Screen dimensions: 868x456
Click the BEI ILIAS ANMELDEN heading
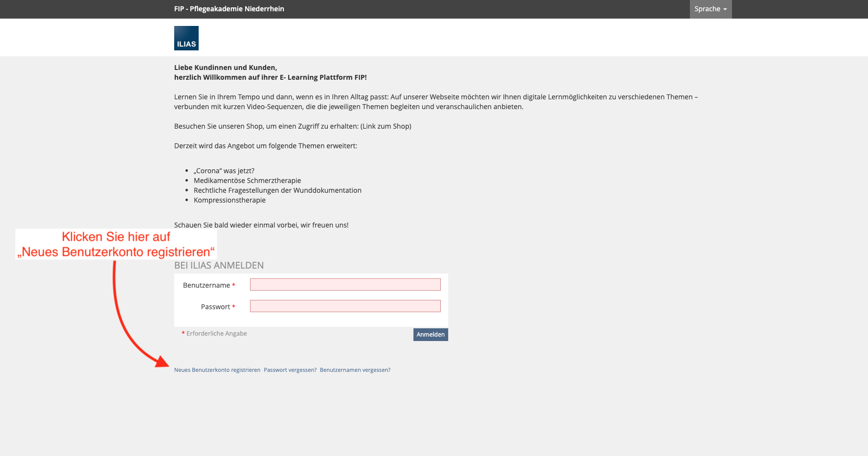[219, 265]
